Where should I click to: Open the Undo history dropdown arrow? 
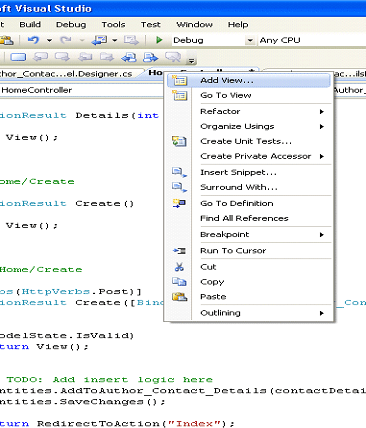click(49, 40)
